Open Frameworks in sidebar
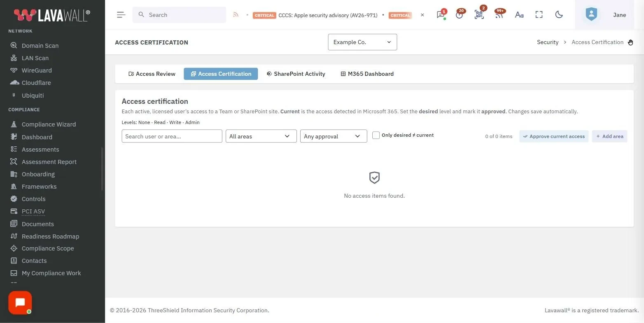This screenshot has height=323, width=644. pos(39,187)
